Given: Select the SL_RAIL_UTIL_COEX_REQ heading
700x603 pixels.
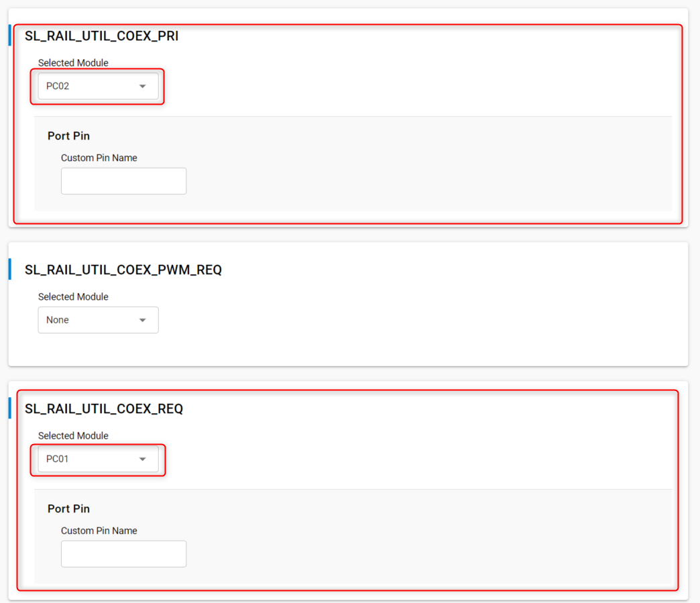Looking at the screenshot, I should (103, 408).
